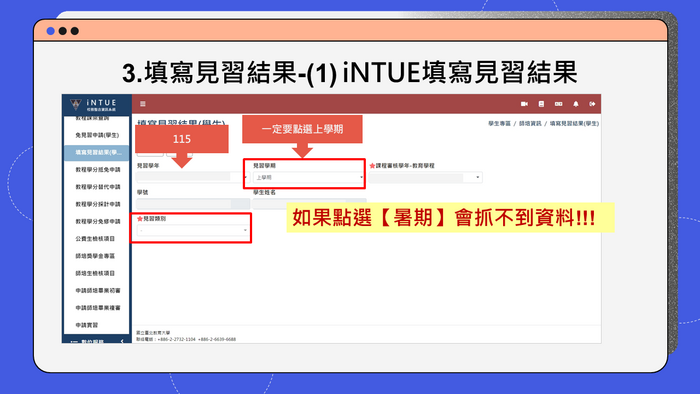Toggle the hamburger menu icon
This screenshot has width=700, height=394.
pos(143,104)
